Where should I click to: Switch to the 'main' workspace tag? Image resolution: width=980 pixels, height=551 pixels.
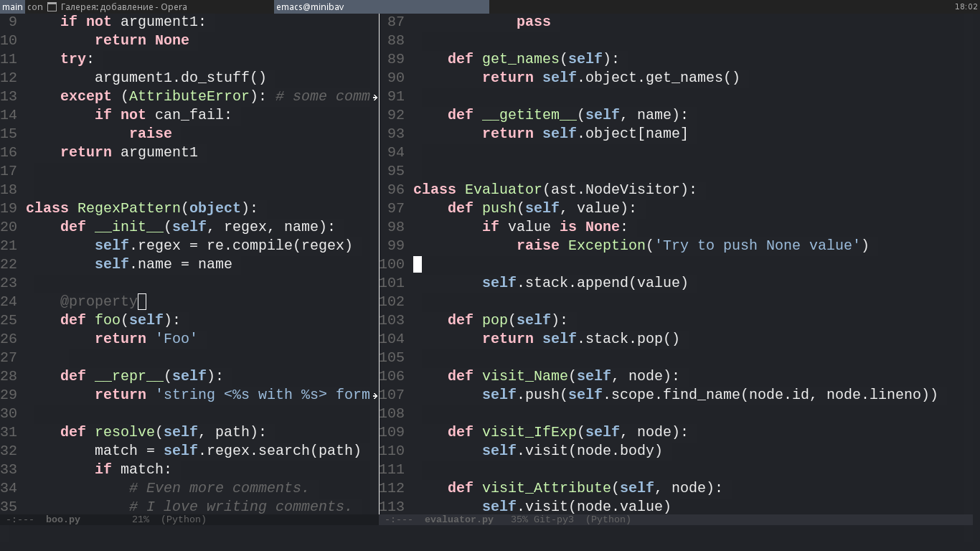point(12,6)
